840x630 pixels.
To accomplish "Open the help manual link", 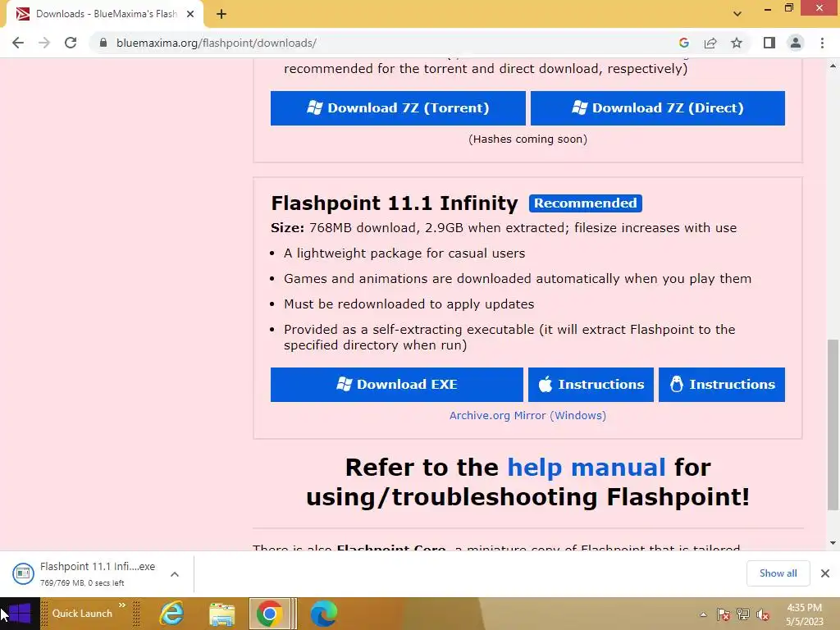I will 586,467.
